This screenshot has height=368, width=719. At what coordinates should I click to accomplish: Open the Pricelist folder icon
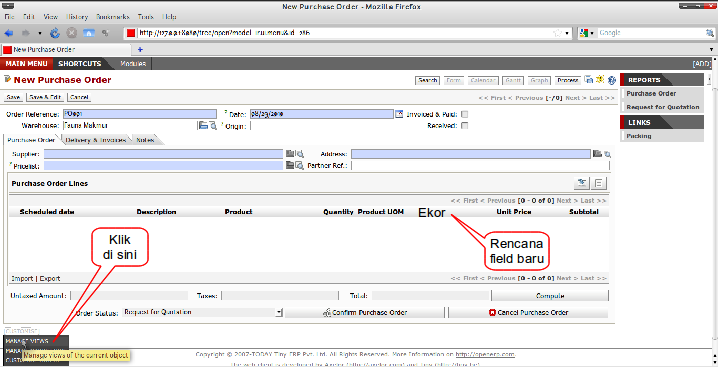290,165
